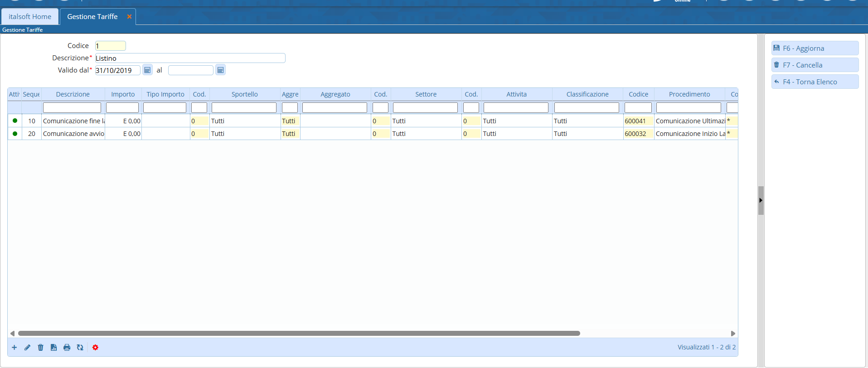This screenshot has width=868, height=368.
Task: Switch to the italsoft Home tab
Action: [30, 17]
